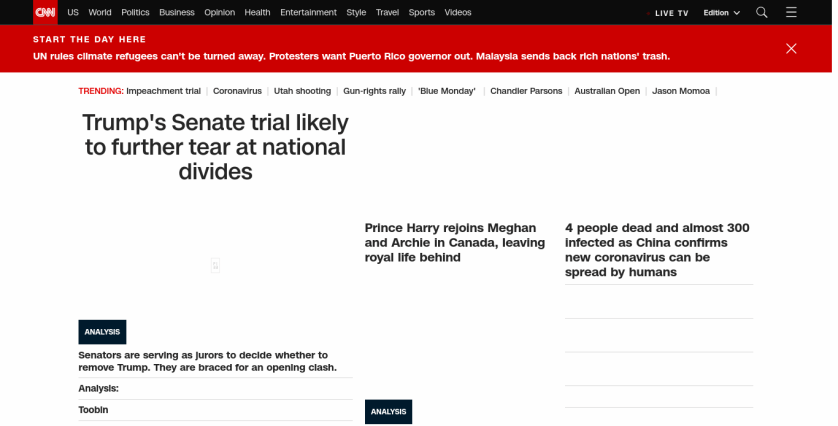Click the UN rules climate refugees banner text
Image resolution: width=838 pixels, height=426 pixels.
coord(351,56)
